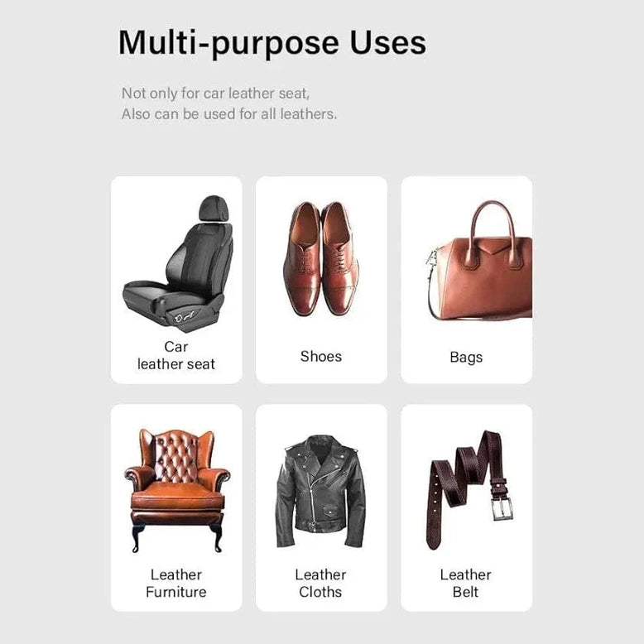
Task: Click the black car seat image
Action: (x=178, y=263)
